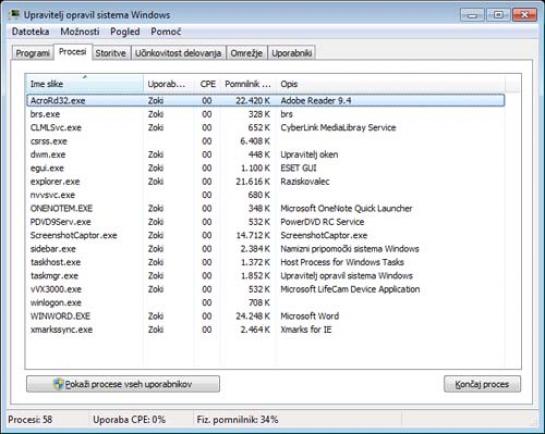Image resolution: width=545 pixels, height=434 pixels.
Task: Click the CyberLink MediaLibray Service description
Action: [x=338, y=128]
